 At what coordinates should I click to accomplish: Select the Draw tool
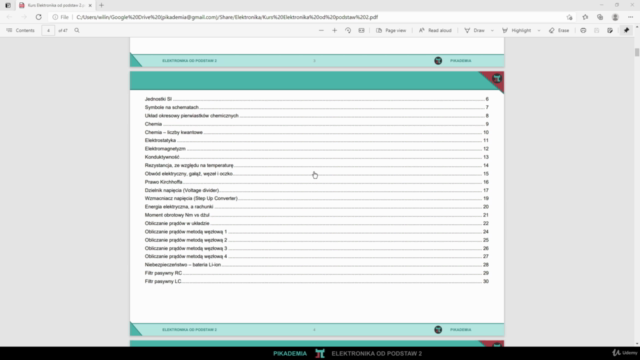[x=474, y=30]
